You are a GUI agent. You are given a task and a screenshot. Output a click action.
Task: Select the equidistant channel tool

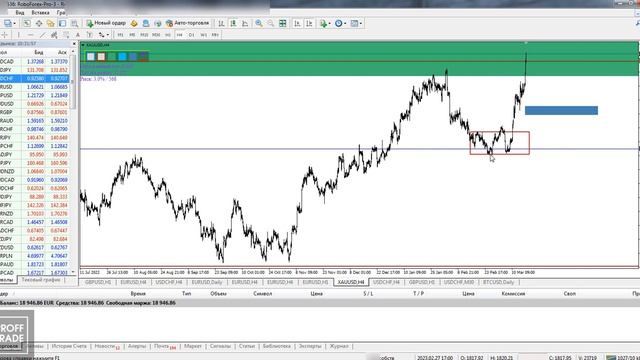click(x=54, y=35)
